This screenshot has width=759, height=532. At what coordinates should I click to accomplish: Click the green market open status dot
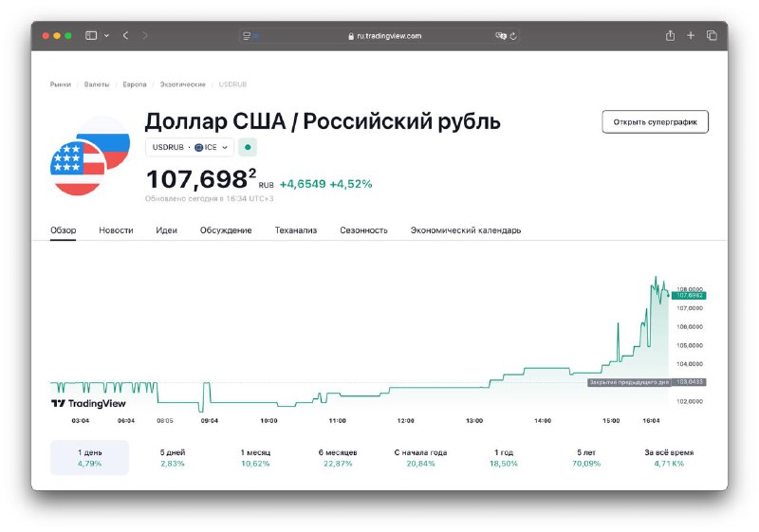point(248,147)
